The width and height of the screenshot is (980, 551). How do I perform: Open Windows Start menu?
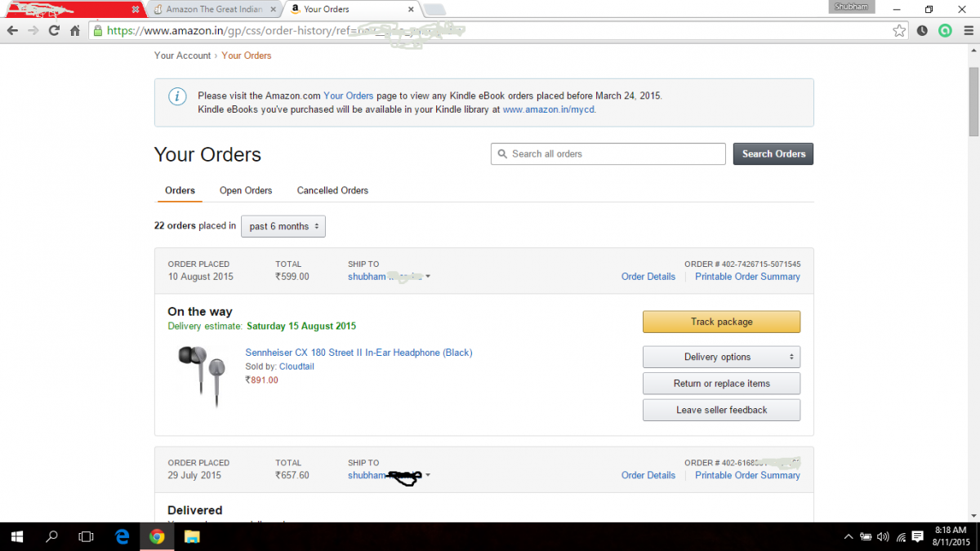click(x=16, y=536)
